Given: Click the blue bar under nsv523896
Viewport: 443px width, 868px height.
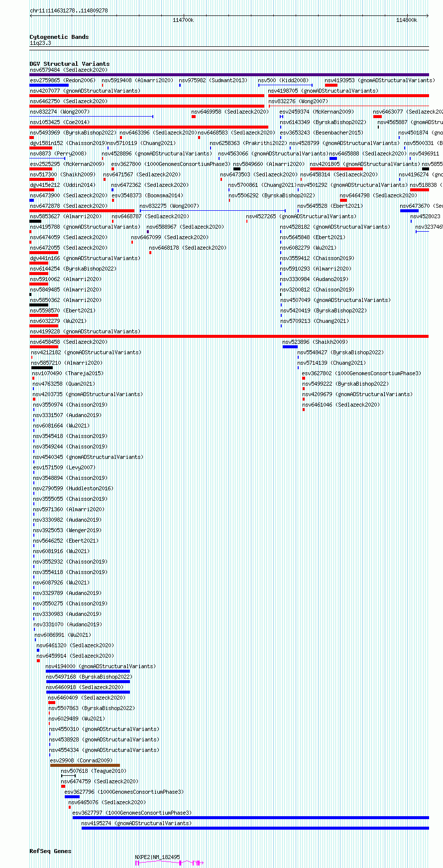Looking at the screenshot, I should tap(290, 347).
